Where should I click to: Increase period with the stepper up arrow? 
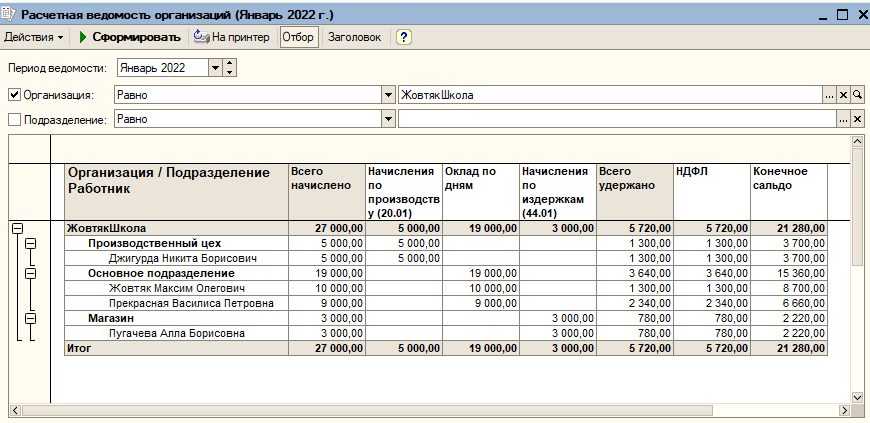pyautogui.click(x=229, y=64)
